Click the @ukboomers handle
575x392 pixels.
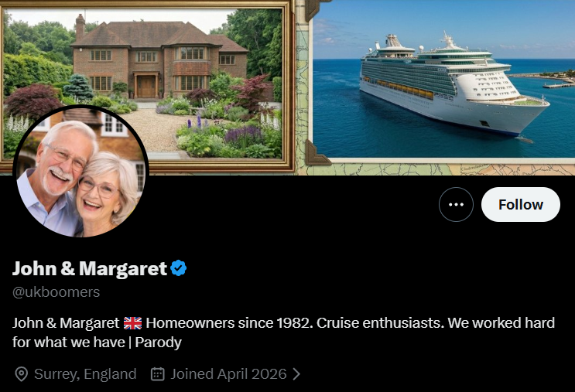coord(56,292)
